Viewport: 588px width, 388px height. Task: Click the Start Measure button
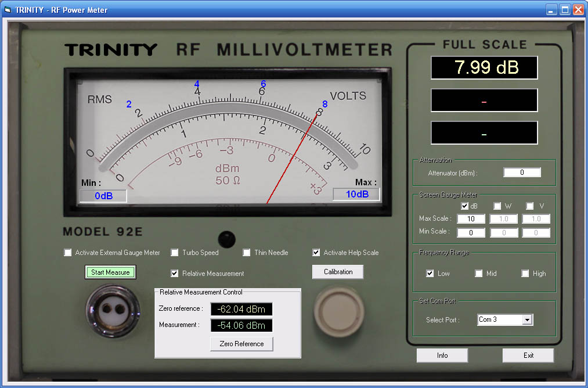pos(110,272)
